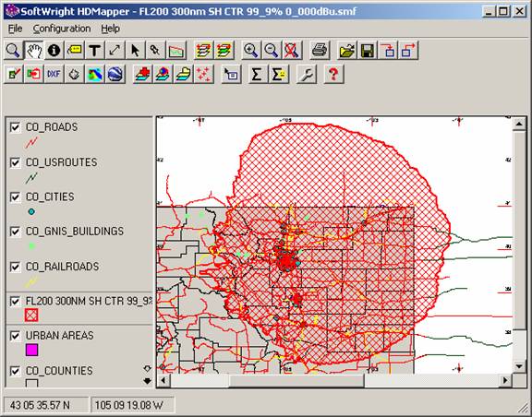Viewport: 532px width, 417px height.
Task: Click the zoom out minus magnifier
Action: pos(272,51)
